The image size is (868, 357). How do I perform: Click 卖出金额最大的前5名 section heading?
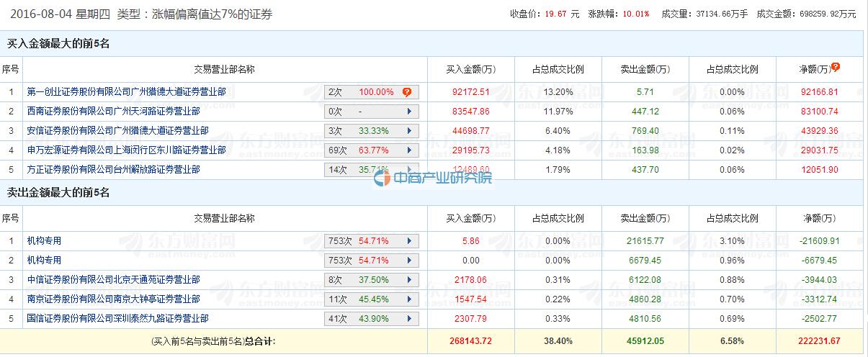click(x=58, y=192)
